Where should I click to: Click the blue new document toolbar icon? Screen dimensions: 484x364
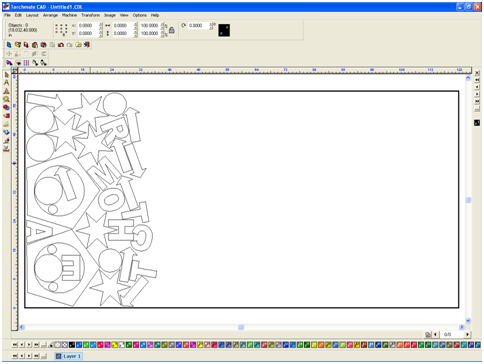[x=9, y=45]
